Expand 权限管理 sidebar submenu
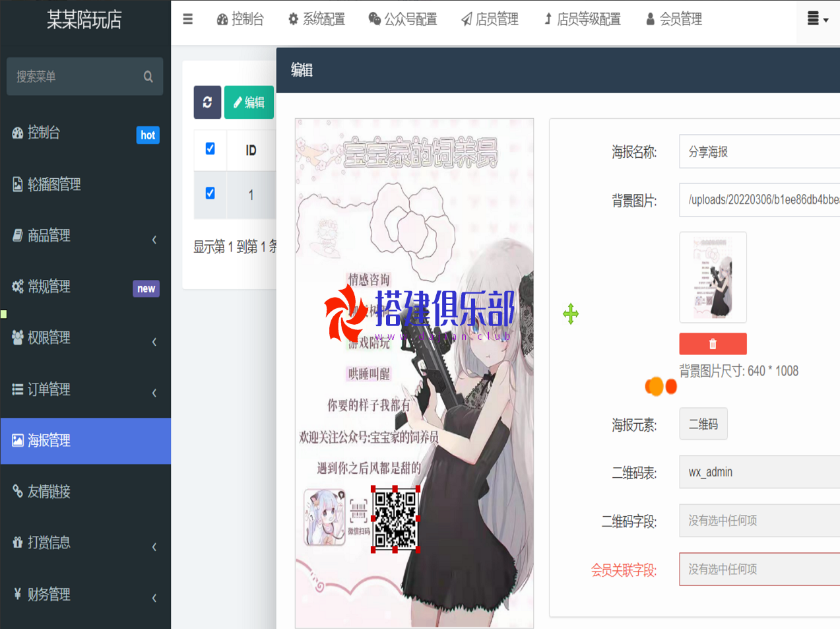 (x=86, y=338)
